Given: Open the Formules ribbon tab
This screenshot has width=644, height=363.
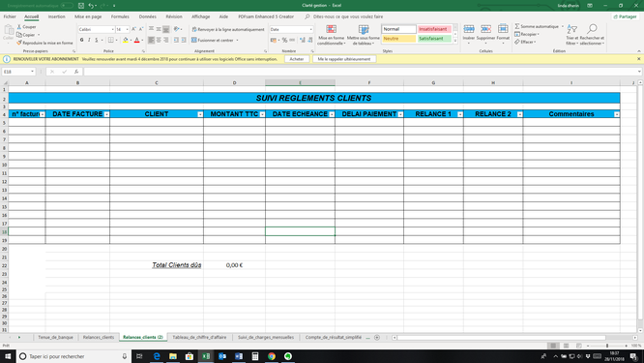Looking at the screenshot, I should [120, 16].
